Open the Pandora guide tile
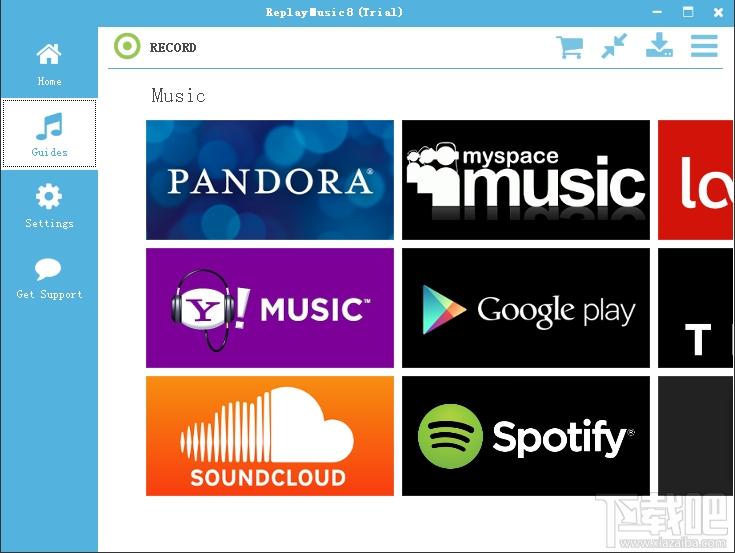This screenshot has height=553, width=735. click(270, 180)
